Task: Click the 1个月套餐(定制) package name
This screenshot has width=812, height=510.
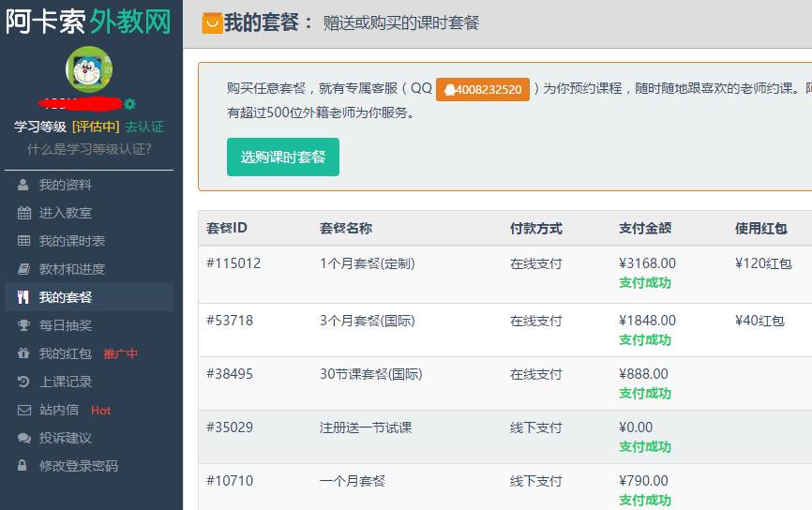Action: 368,263
